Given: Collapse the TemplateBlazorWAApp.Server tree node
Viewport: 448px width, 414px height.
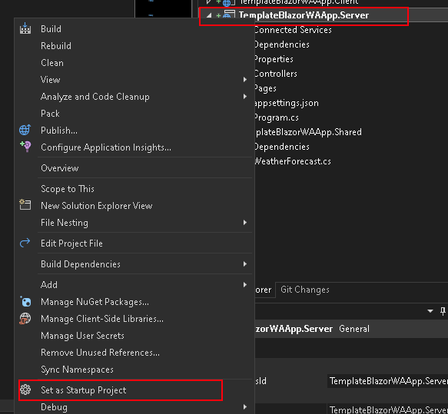Looking at the screenshot, I should coord(209,15).
